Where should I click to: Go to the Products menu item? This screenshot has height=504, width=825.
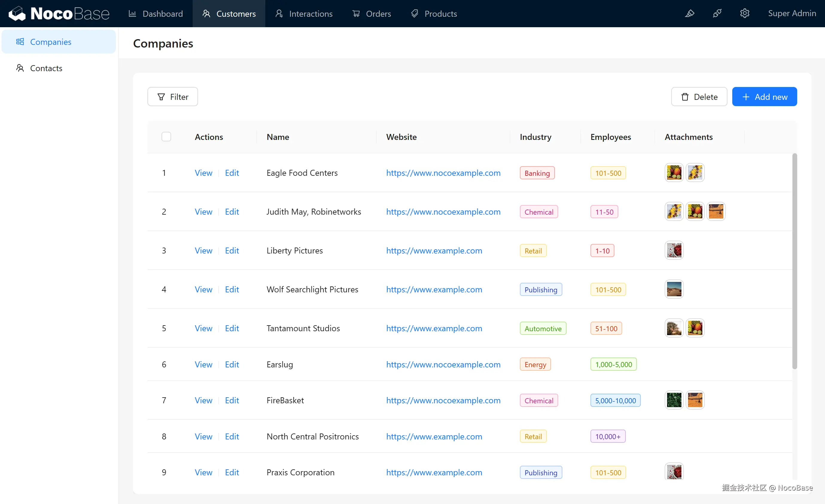[x=434, y=14]
